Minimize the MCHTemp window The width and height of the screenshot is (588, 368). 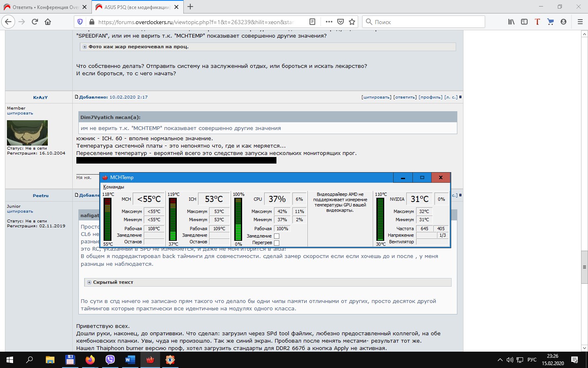[403, 177]
